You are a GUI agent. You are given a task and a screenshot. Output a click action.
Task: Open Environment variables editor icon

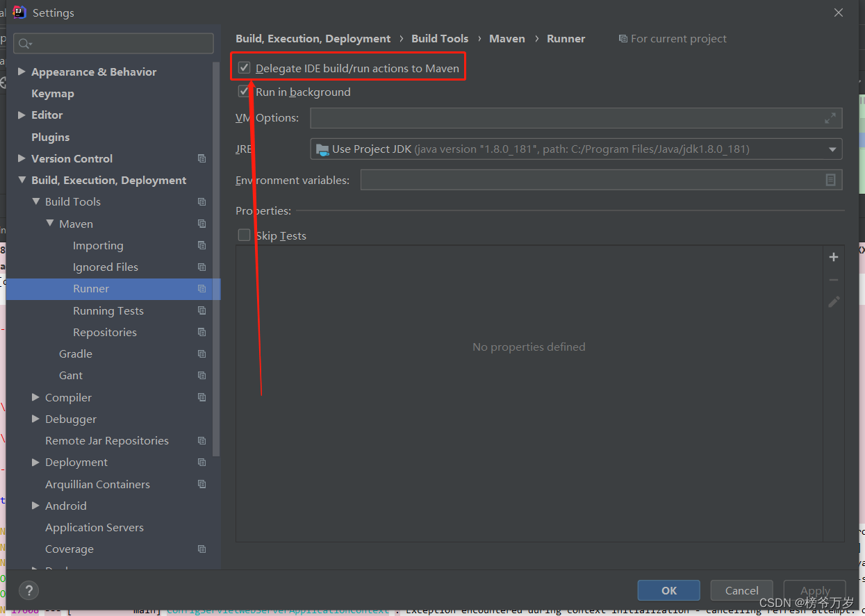pos(830,180)
